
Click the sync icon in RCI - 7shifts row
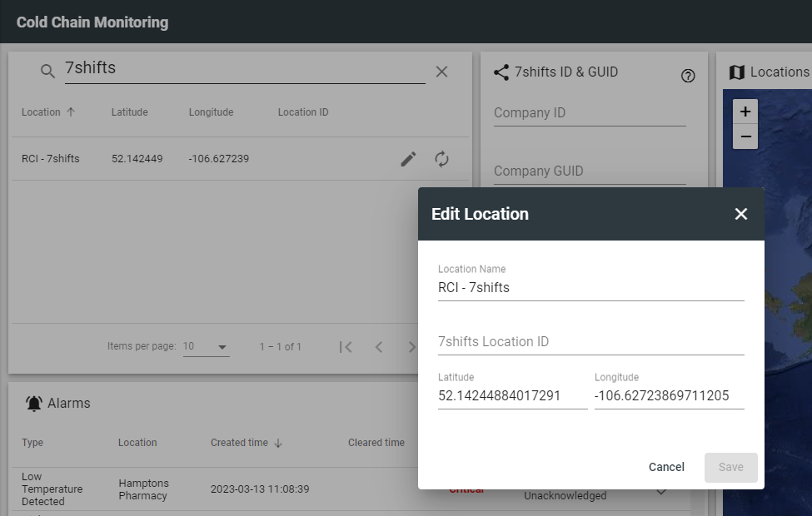(441, 159)
